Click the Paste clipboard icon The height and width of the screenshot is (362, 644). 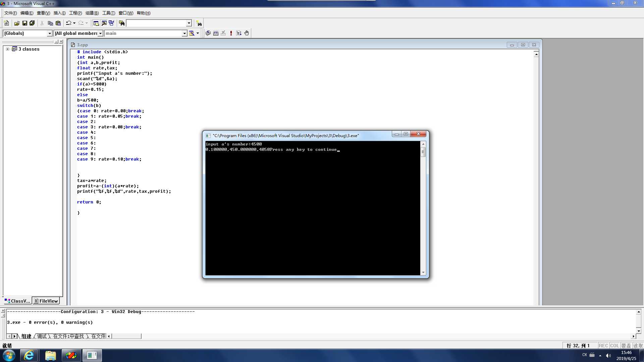pyautogui.click(x=58, y=23)
